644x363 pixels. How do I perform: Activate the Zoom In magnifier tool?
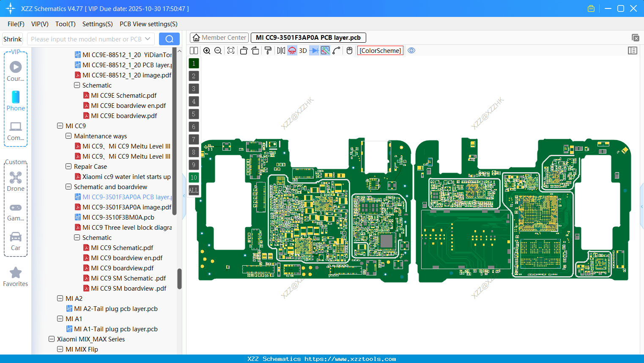tap(207, 50)
